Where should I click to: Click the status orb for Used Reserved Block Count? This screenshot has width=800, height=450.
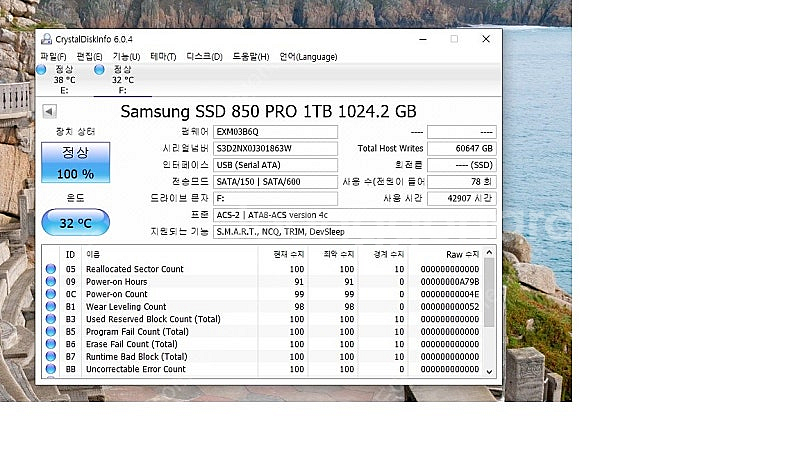click(51, 319)
